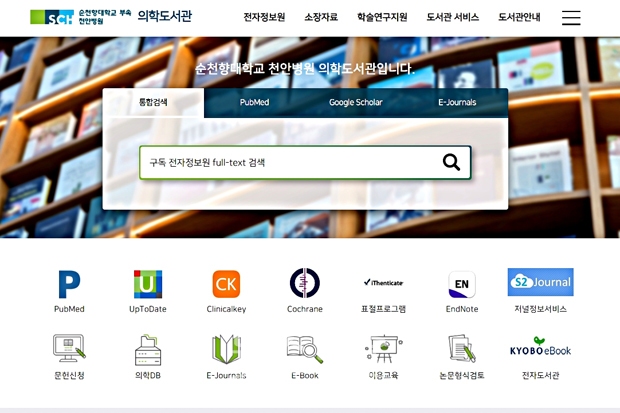Screen dimensions: 620x413
Task: Open the 이용교육 presentation board icon
Action: (x=383, y=349)
